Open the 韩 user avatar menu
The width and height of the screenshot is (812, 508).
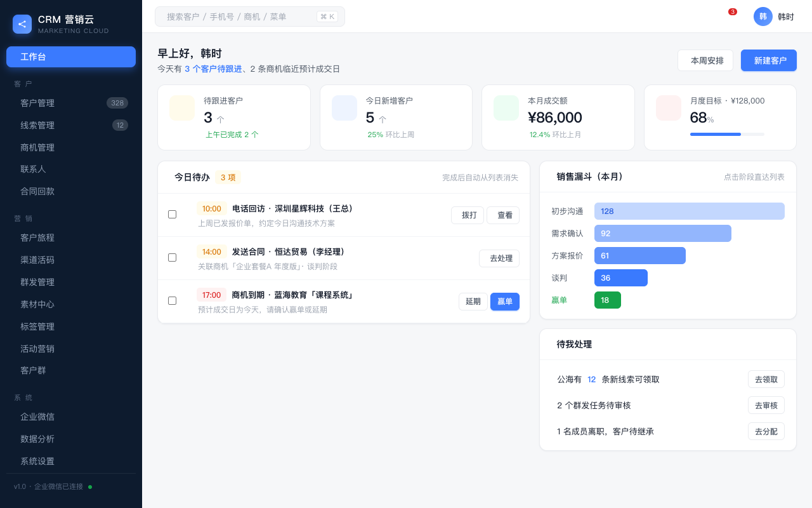pyautogui.click(x=763, y=17)
